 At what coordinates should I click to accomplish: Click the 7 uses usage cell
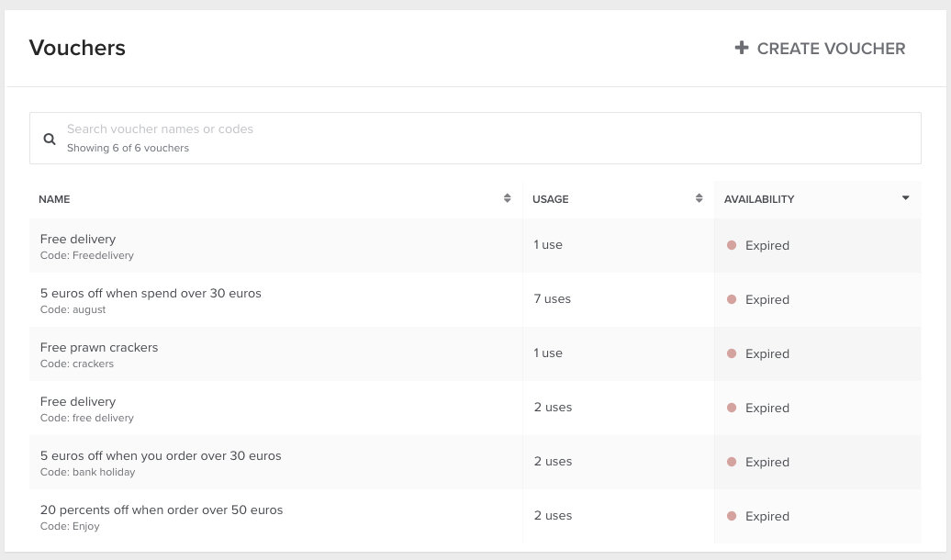click(553, 299)
